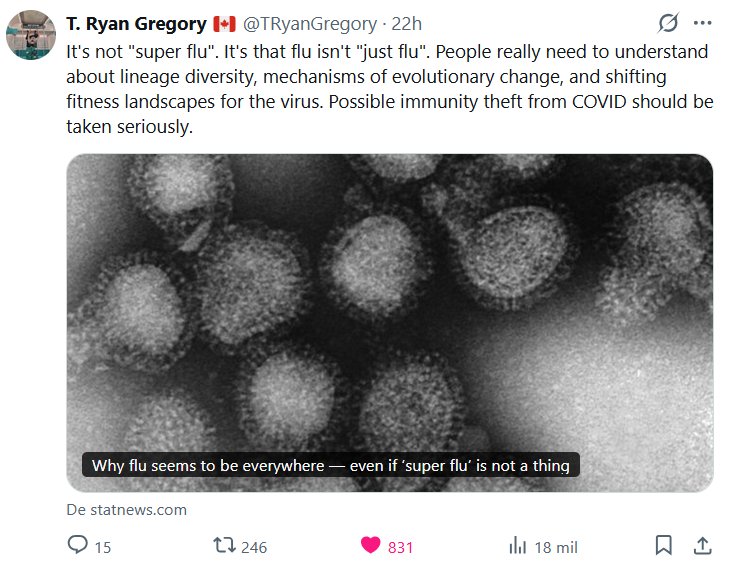Click the 831 likes count
Screen dimensions: 732x568
tap(400, 546)
